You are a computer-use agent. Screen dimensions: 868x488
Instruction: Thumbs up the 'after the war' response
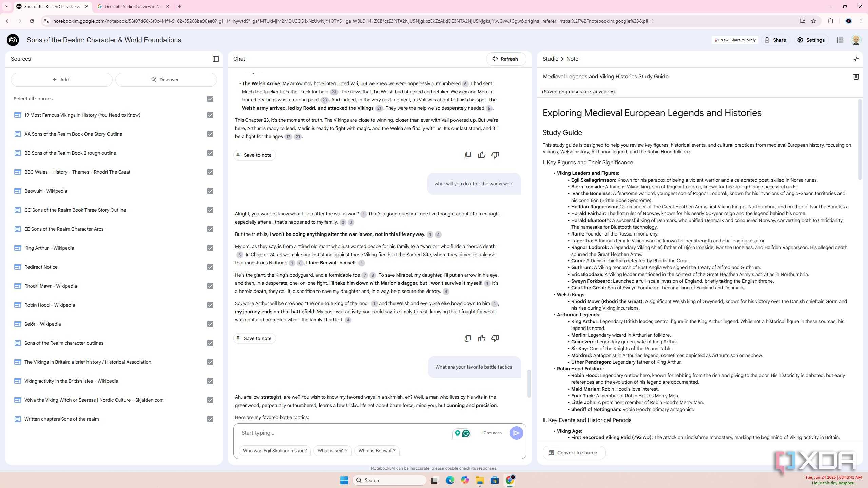[x=482, y=338]
